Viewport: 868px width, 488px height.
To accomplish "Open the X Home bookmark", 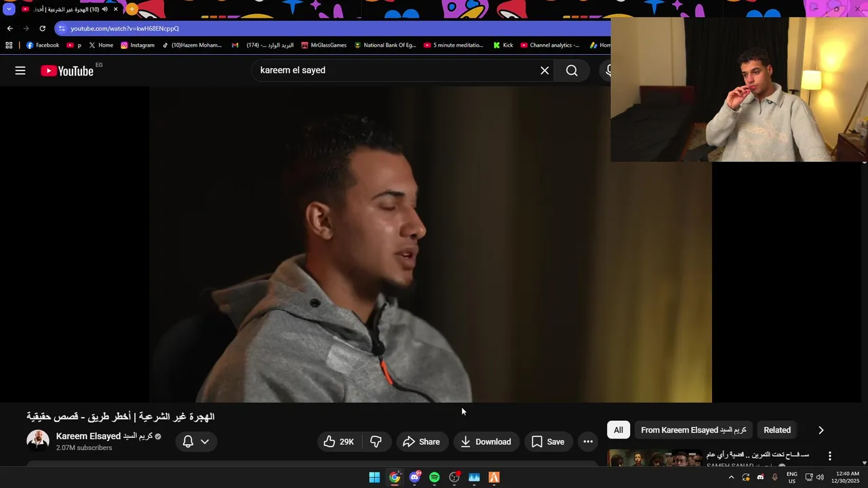I will 101,45.
